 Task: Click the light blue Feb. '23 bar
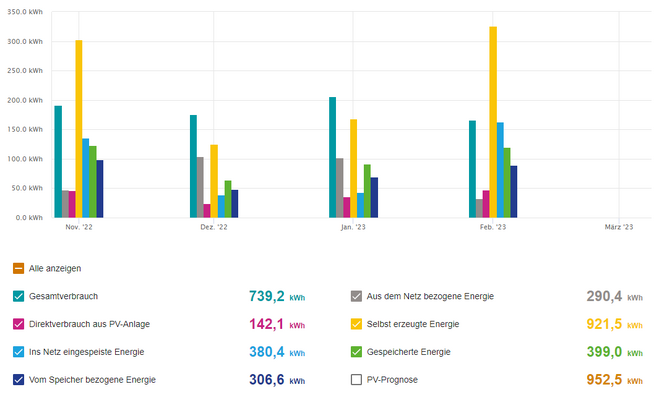tap(500, 170)
